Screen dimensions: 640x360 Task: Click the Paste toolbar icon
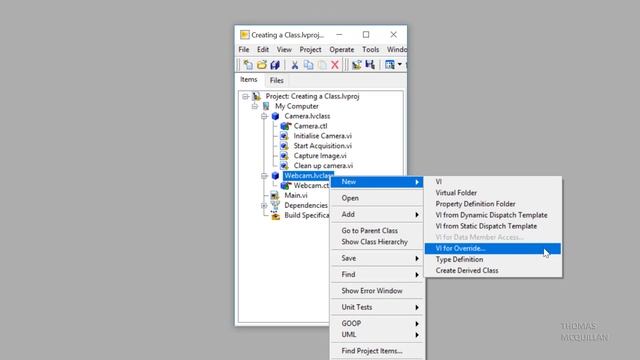(x=322, y=64)
